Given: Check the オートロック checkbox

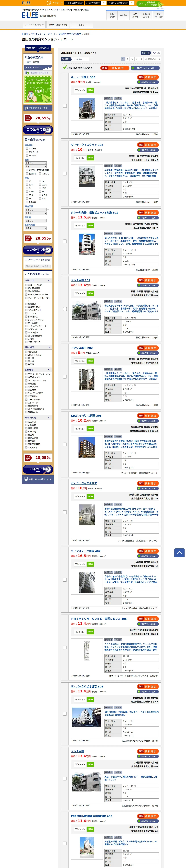Looking at the screenshot, I should click(x=26, y=400).
